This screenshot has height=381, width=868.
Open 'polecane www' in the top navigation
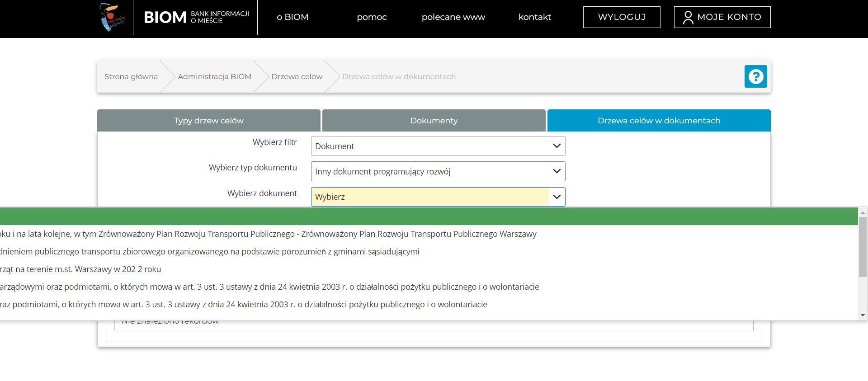point(453,17)
